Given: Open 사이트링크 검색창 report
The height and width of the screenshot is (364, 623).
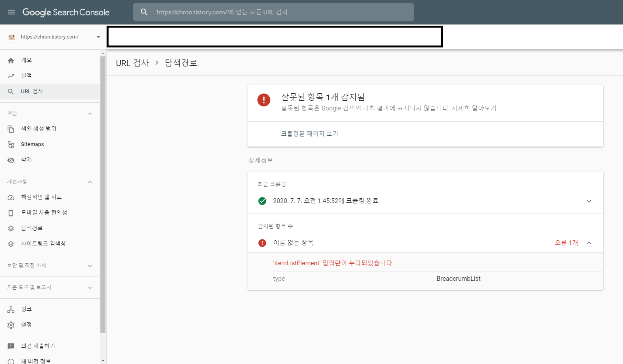Looking at the screenshot, I should click(x=50, y=244).
